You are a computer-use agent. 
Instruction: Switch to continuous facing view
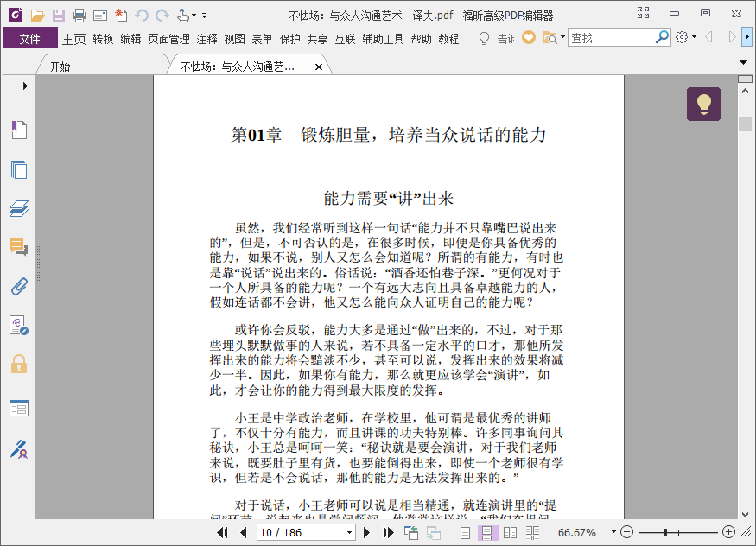tap(532, 532)
